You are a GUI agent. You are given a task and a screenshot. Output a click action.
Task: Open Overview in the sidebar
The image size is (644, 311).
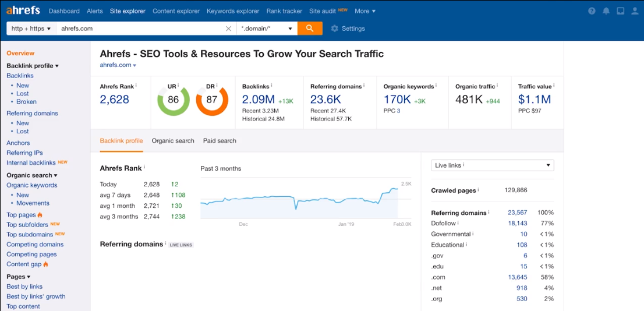20,53
